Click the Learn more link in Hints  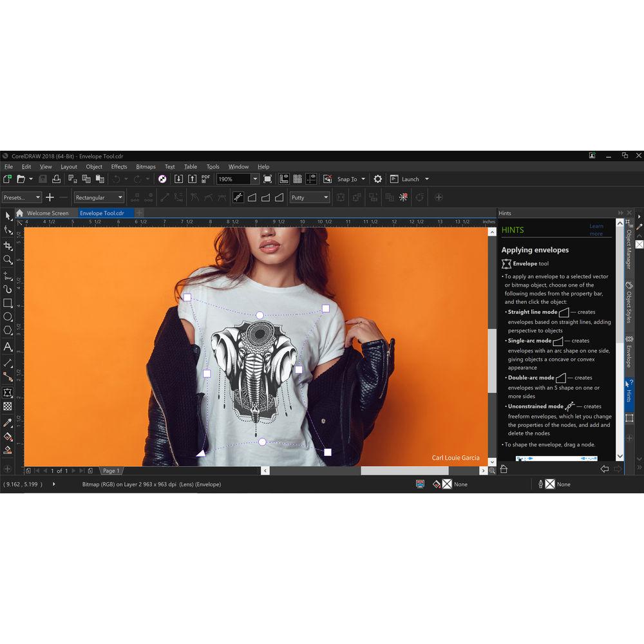point(596,229)
